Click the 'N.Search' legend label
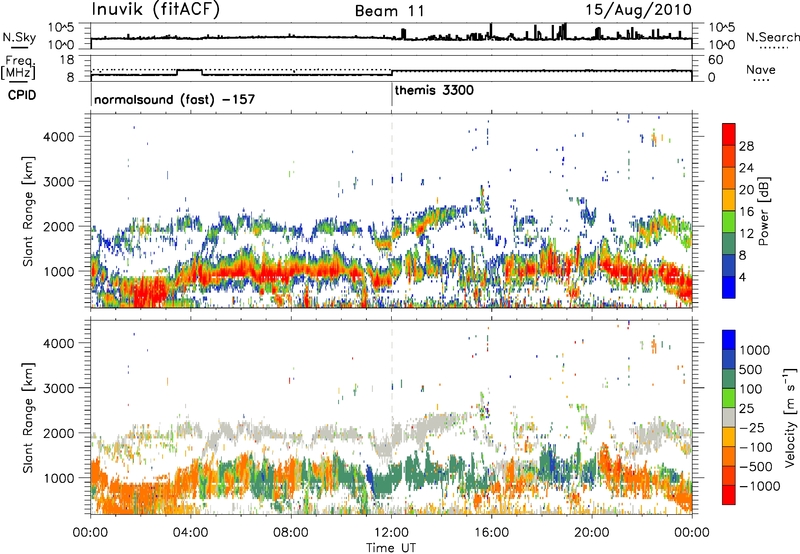This screenshot has height=554, width=800. (772, 37)
